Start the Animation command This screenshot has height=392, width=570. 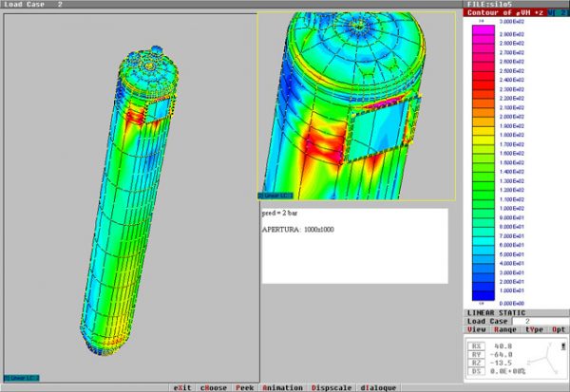pyautogui.click(x=282, y=387)
